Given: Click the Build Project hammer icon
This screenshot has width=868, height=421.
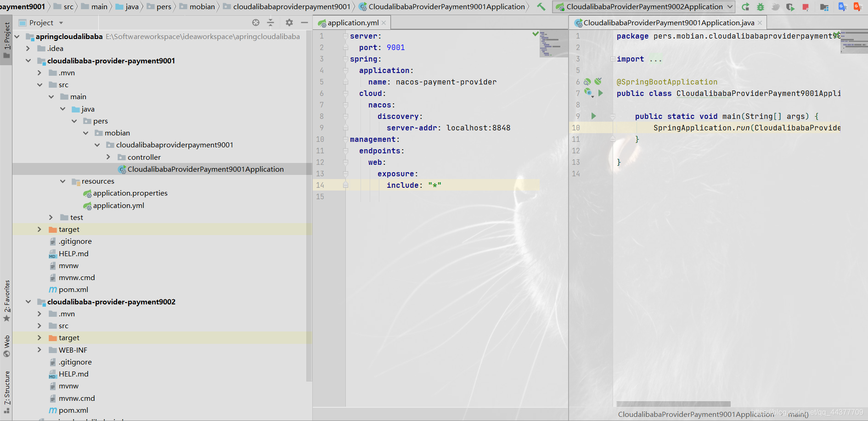Looking at the screenshot, I should coord(541,7).
